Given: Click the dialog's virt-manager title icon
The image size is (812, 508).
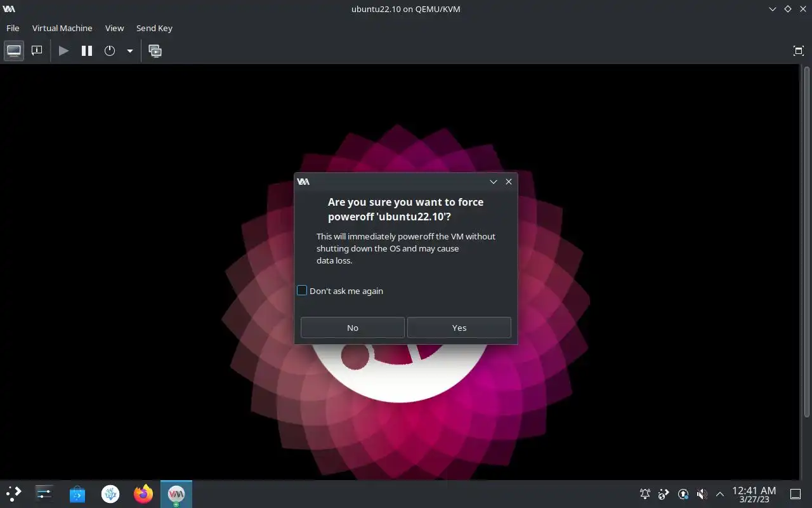Looking at the screenshot, I should click(303, 182).
